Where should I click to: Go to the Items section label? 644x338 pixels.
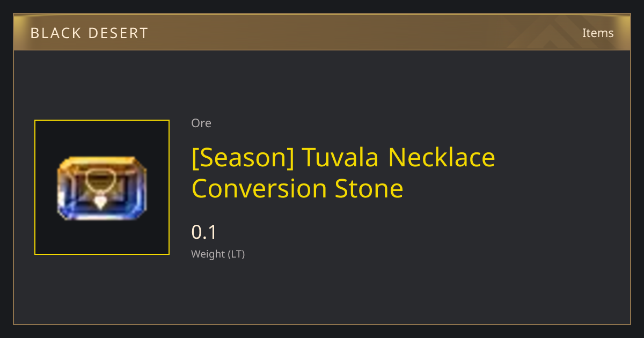click(x=598, y=33)
